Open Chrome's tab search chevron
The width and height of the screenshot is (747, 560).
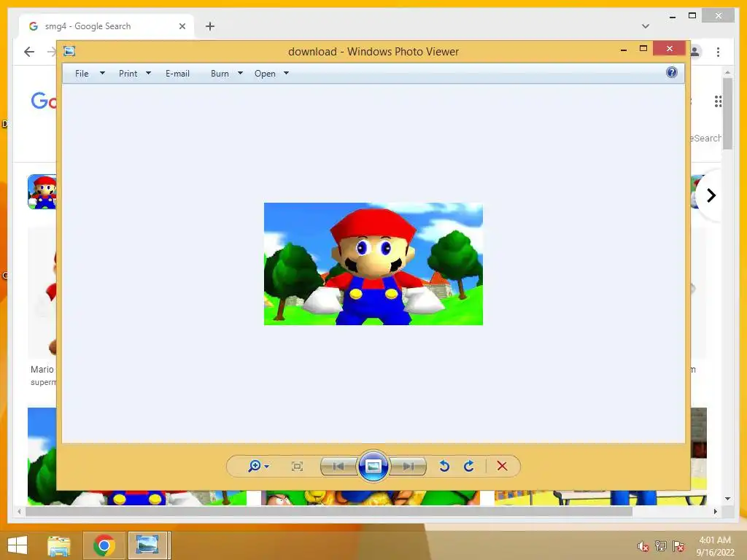coord(646,26)
